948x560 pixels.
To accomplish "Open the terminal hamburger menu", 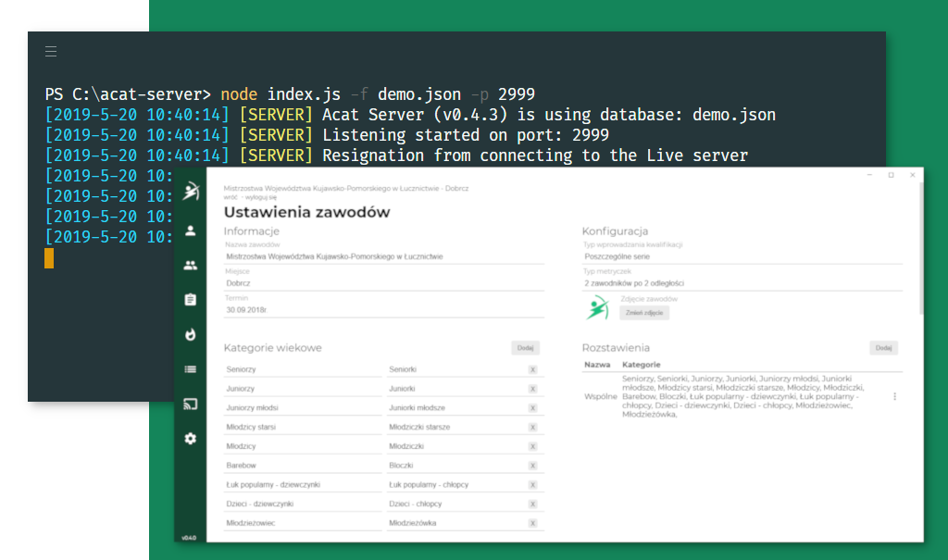I will coord(51,51).
